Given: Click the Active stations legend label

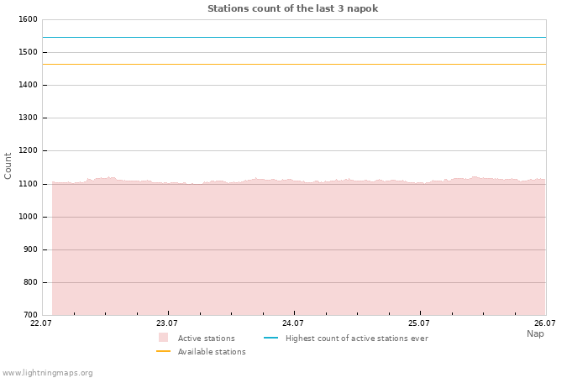Looking at the screenshot, I should click(207, 339).
